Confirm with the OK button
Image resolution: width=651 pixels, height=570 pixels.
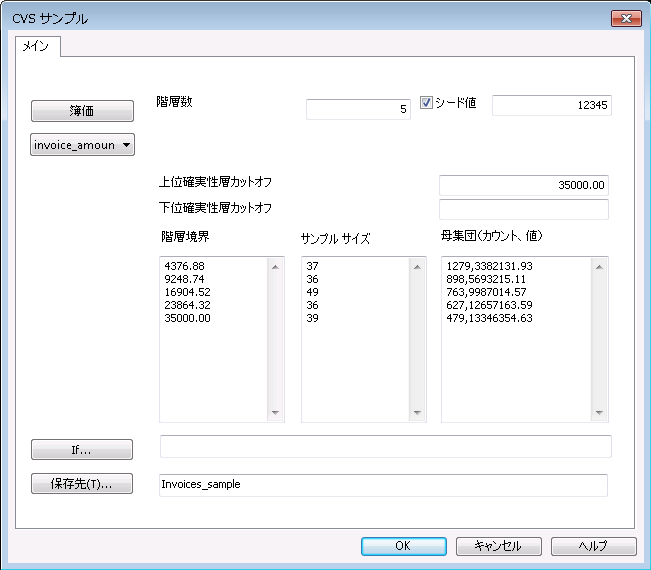pos(402,546)
